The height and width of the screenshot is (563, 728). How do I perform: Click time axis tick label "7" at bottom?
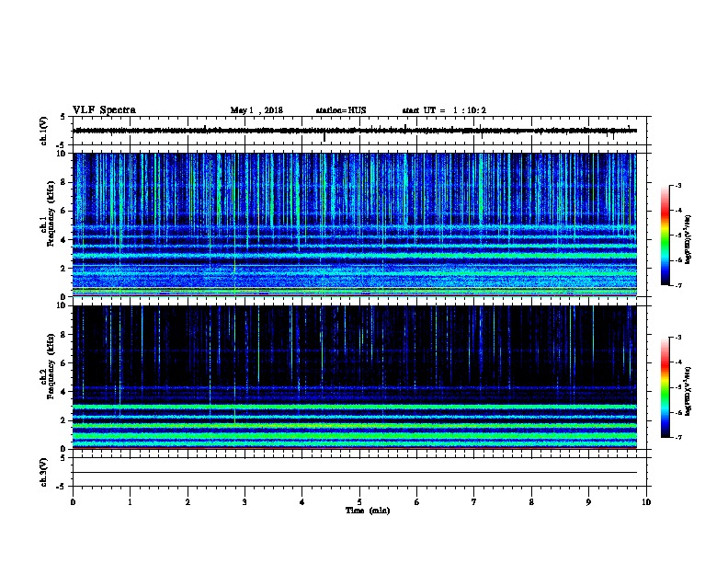click(x=474, y=502)
